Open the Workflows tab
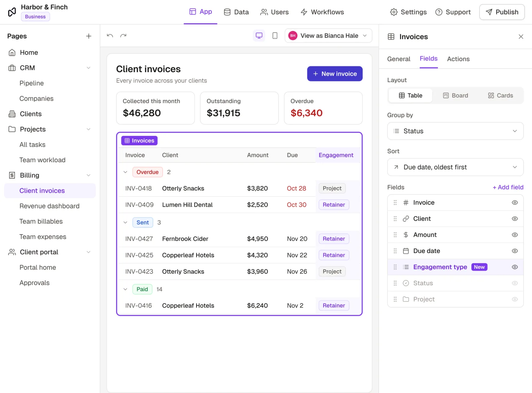Viewport: 532px width, 393px height. pos(322,12)
